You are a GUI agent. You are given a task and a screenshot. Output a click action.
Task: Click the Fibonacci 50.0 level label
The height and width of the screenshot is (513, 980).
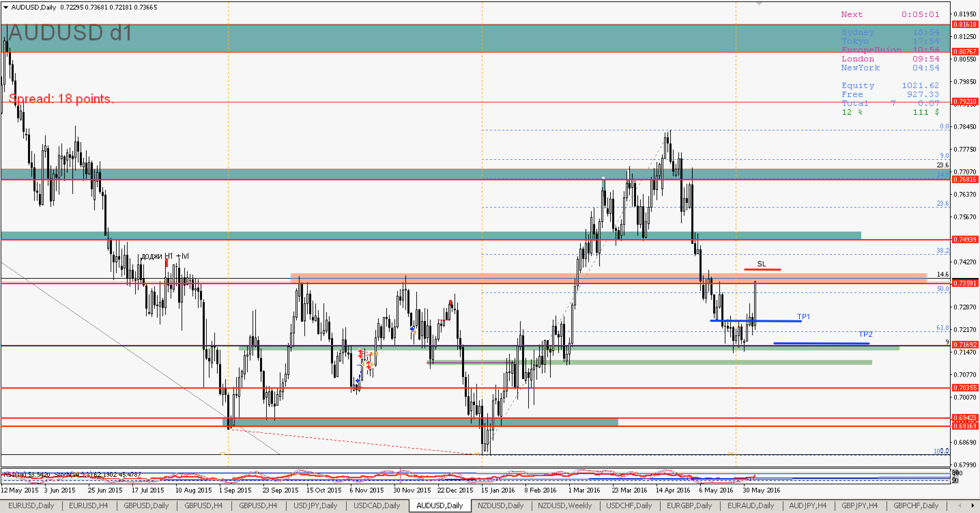coord(942,289)
